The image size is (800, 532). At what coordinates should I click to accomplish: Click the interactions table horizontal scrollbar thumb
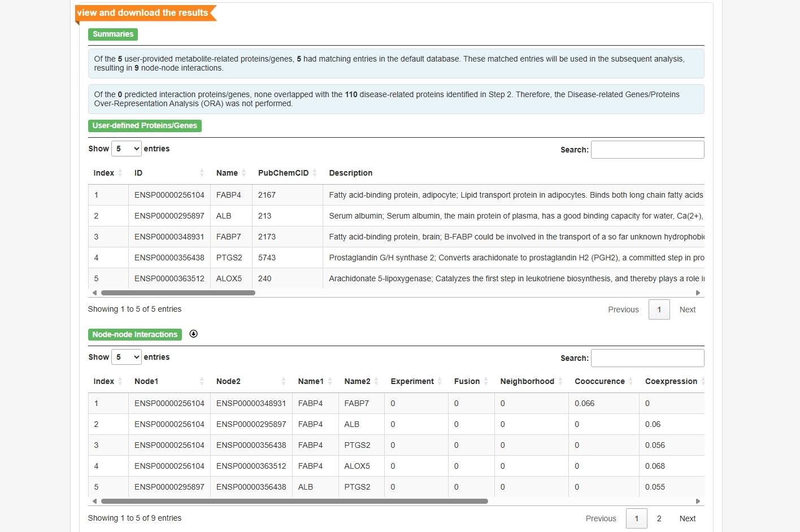294,501
